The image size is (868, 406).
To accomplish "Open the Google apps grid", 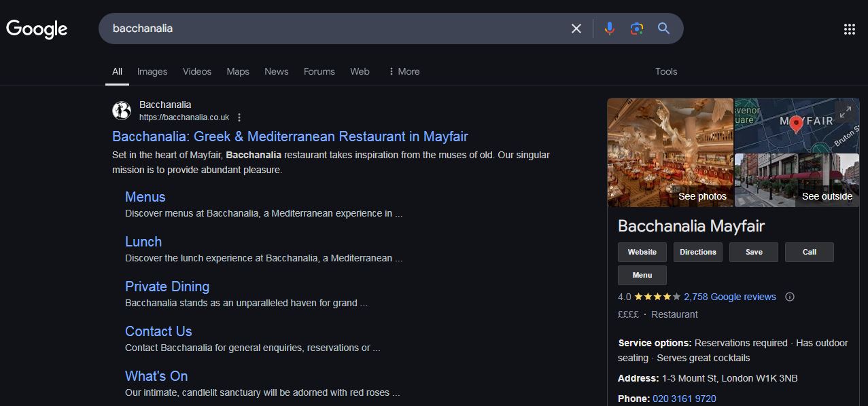I will click(849, 29).
